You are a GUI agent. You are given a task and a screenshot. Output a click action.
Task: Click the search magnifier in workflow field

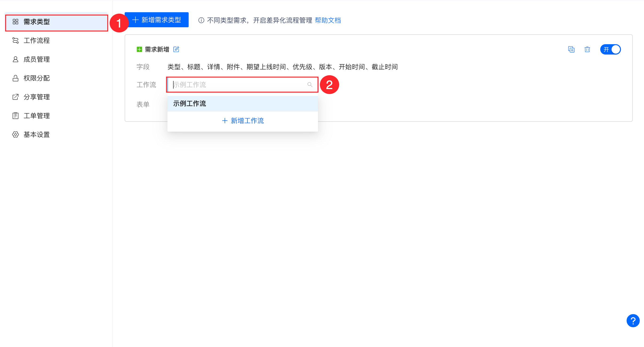click(x=310, y=85)
